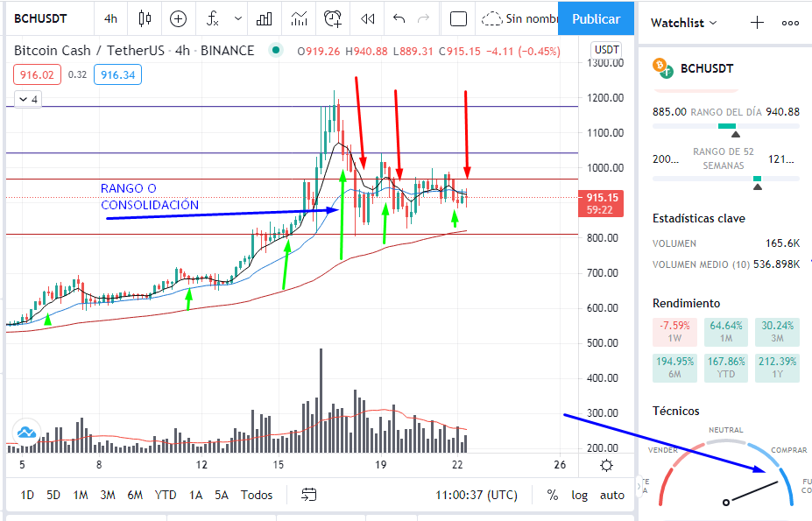Toggle the log scale option
812x521 pixels.
580,495
